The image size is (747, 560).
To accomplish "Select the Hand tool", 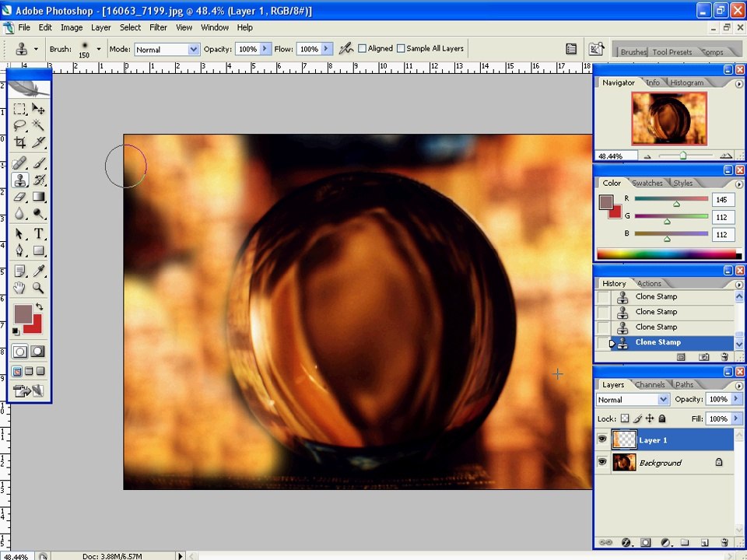I will coord(19,288).
